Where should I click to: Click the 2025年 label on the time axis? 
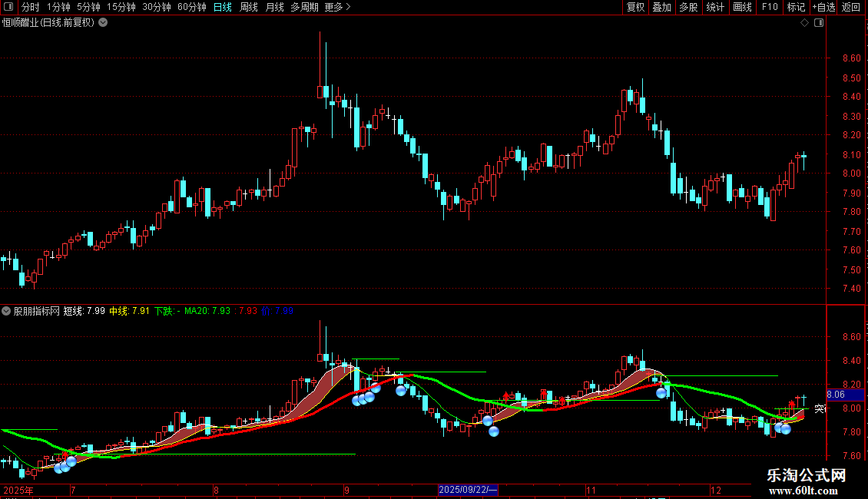18,490
